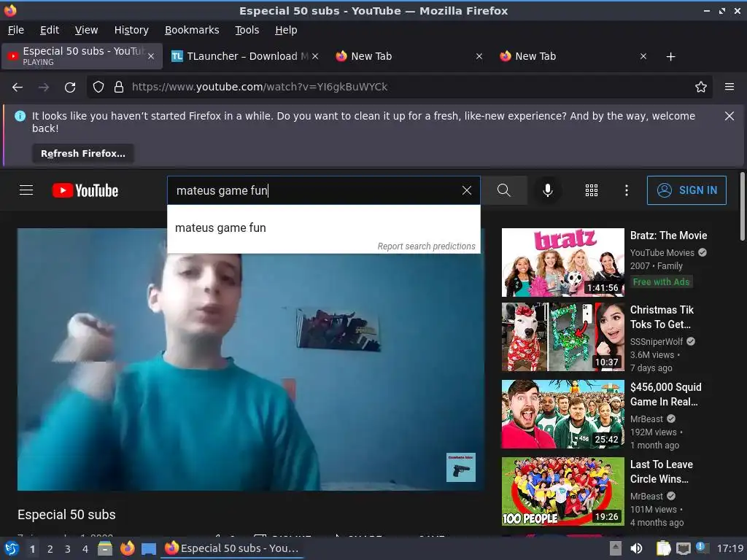Start voice search with the microphone
This screenshot has width=747, height=560.
point(548,190)
